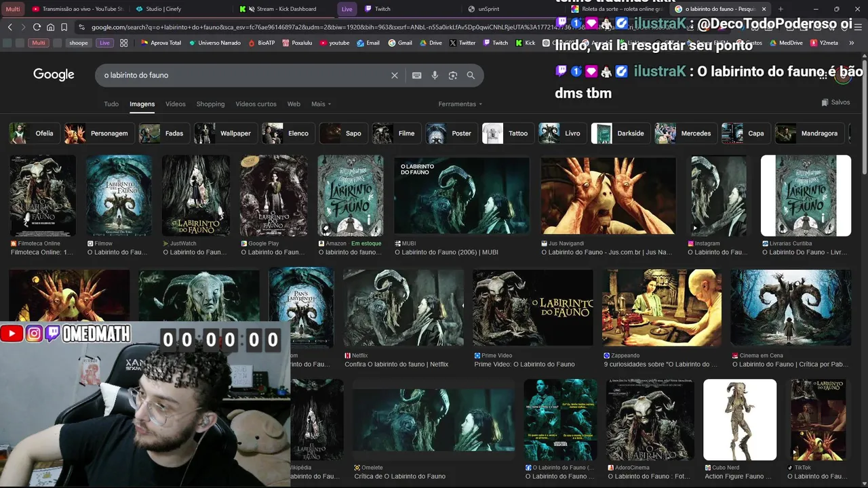Open the MUBI O Labirinto do Fauno image
This screenshot has width=868, height=488.
[462, 196]
